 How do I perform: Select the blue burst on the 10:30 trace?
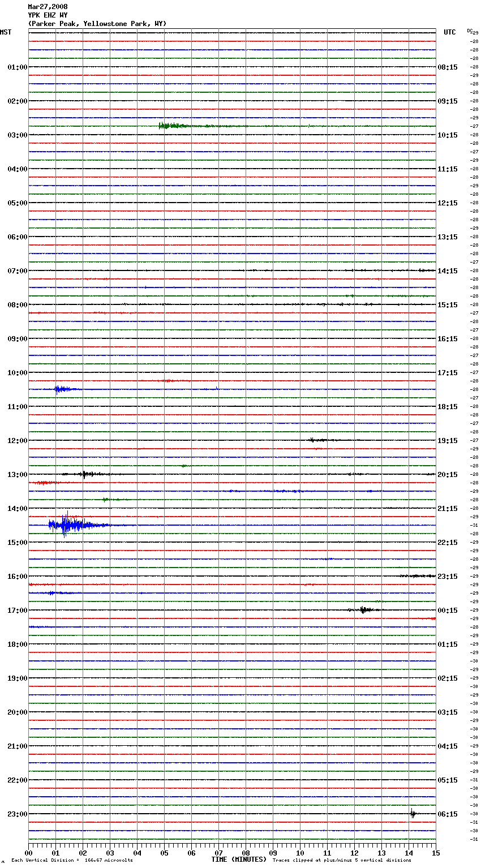pos(67,389)
